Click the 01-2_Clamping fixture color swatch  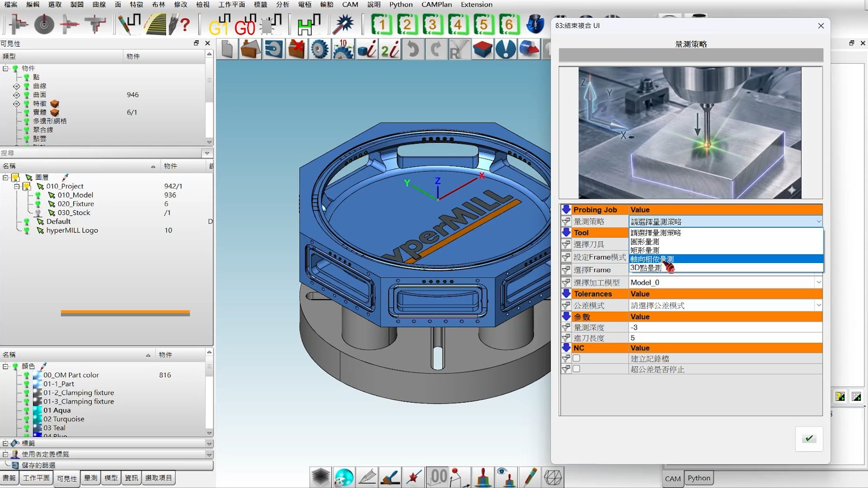pyautogui.click(x=38, y=393)
